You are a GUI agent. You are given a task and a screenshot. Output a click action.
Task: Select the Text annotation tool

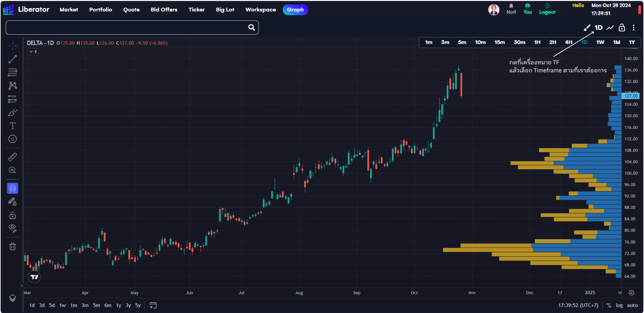pos(13,126)
